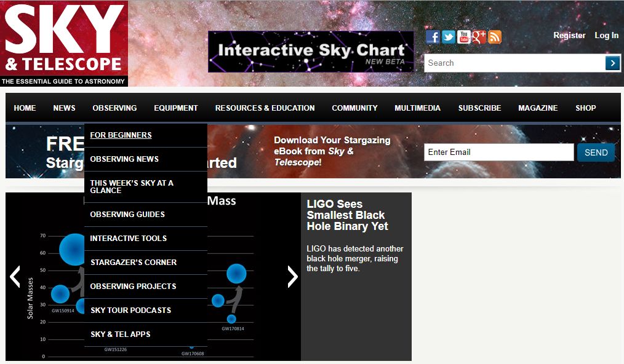
Task: Click the Download Your Stargazing eBook text
Action: [x=332, y=151]
